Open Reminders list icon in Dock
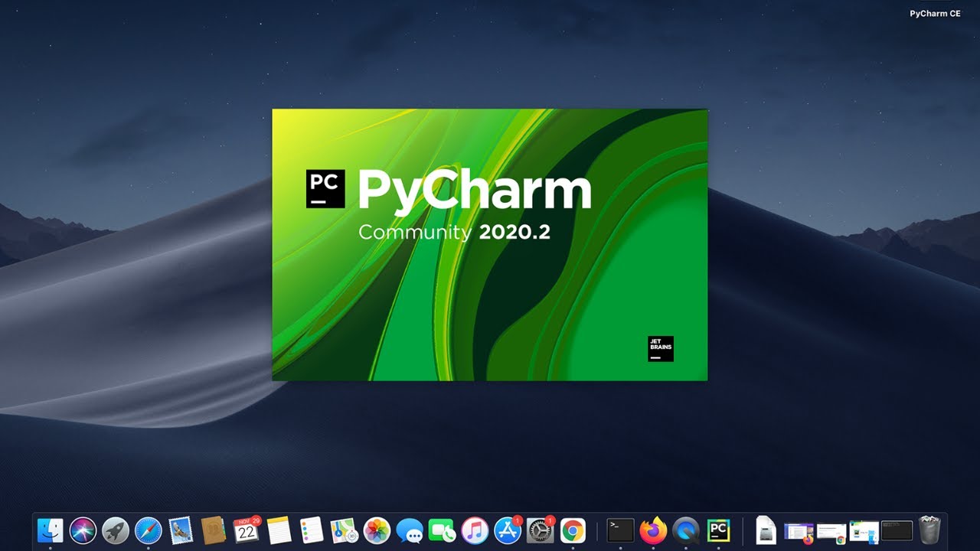This screenshot has width=980, height=551. (312, 530)
